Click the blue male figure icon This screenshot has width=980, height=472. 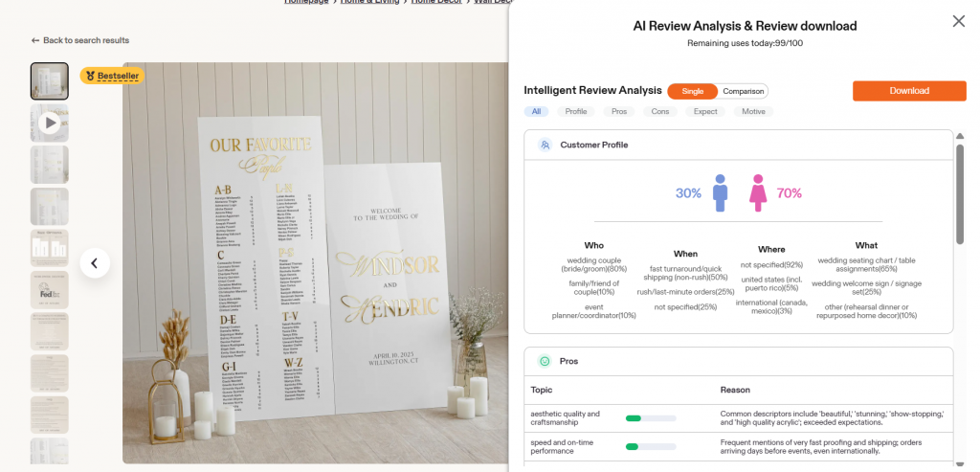pyautogui.click(x=720, y=193)
